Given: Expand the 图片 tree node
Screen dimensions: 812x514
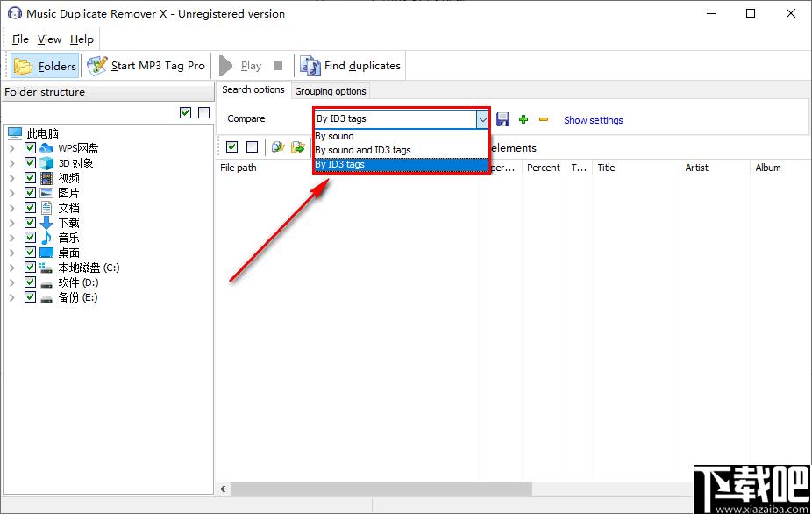Looking at the screenshot, I should pos(12,193).
